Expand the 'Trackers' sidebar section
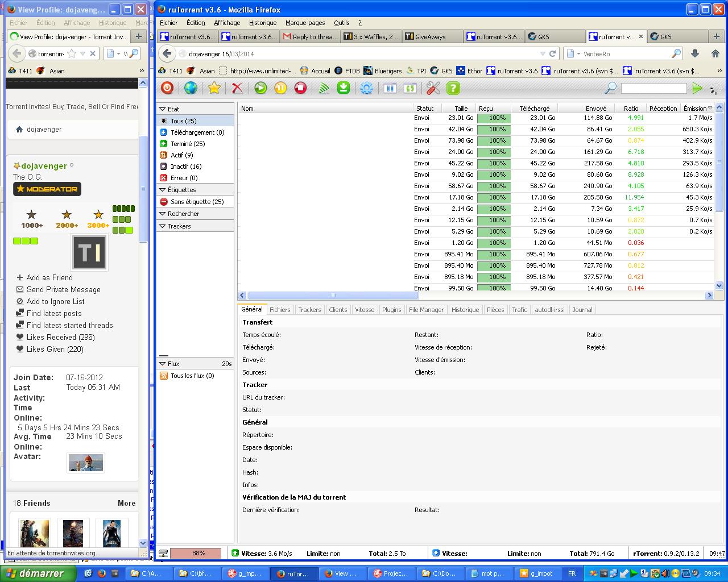728x582 pixels. [x=195, y=226]
